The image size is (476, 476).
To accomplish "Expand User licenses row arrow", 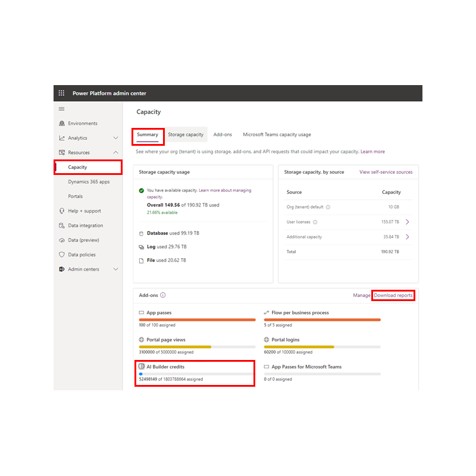I will coord(408,222).
